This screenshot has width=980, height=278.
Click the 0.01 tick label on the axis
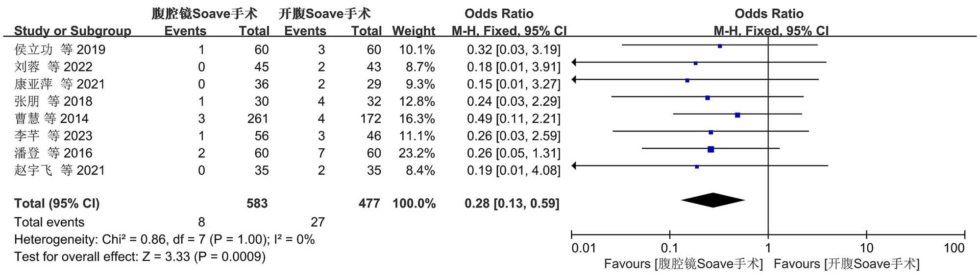click(584, 248)
